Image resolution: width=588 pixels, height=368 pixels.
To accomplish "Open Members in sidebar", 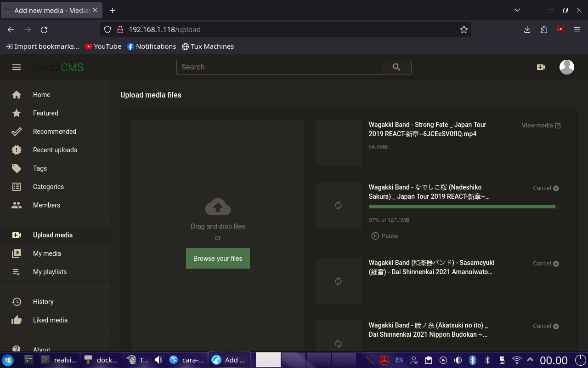I will tap(55, 205).
